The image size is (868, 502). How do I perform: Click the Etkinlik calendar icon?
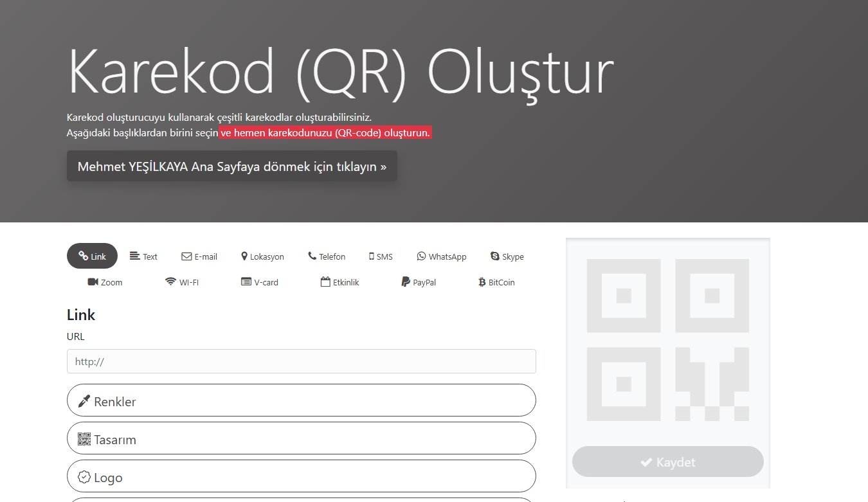point(325,282)
